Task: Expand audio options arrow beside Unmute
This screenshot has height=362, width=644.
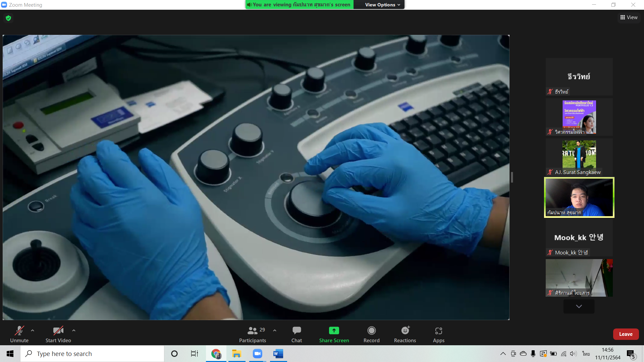Action: coord(33,330)
